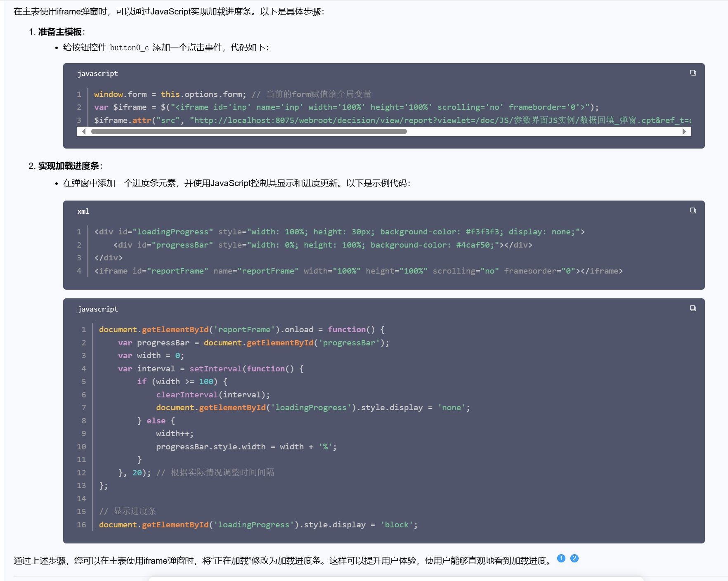728x581 pixels.
Task: Copy the first javascript code block
Action: (693, 73)
